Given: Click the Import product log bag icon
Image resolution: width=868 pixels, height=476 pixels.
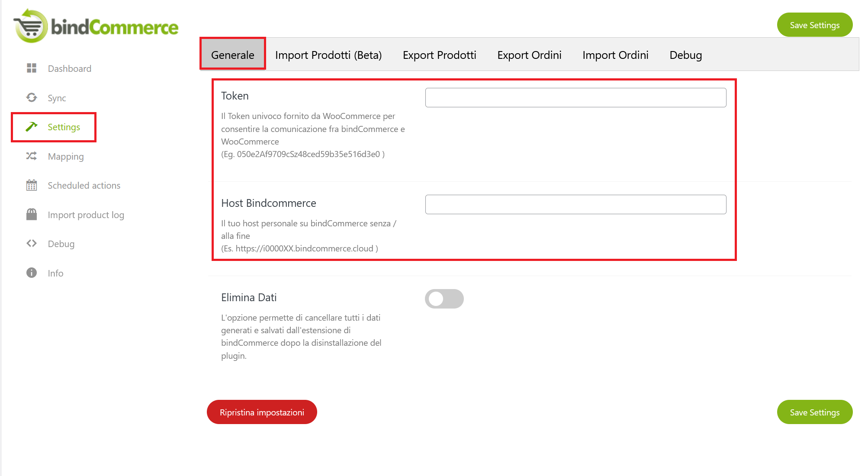Looking at the screenshot, I should point(32,215).
